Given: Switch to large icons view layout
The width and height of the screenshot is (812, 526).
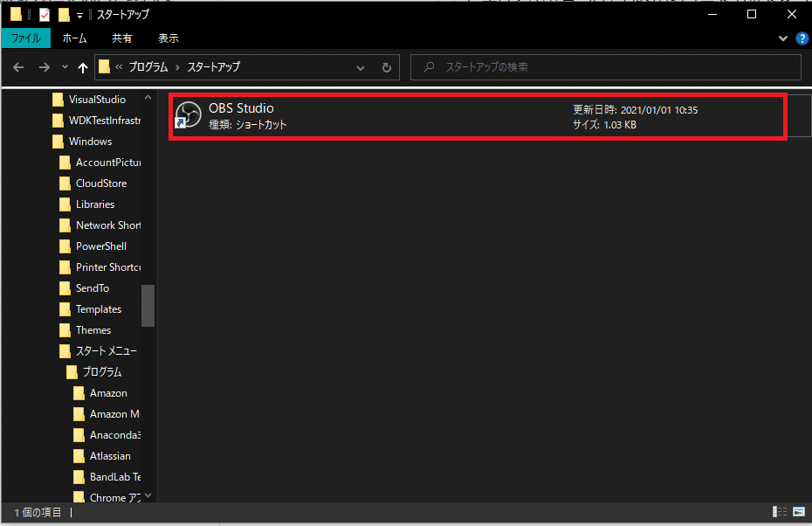Looking at the screenshot, I should 799,512.
